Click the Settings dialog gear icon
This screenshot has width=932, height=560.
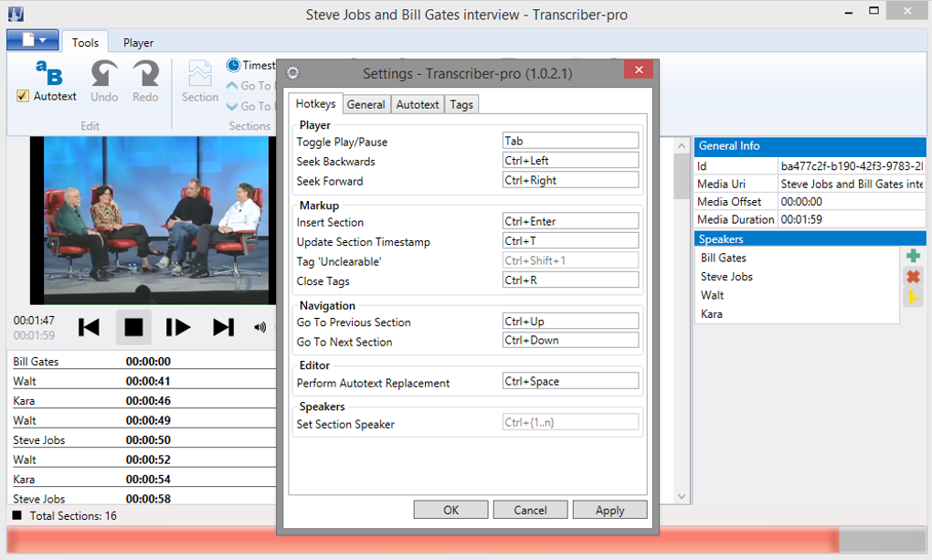(x=292, y=73)
